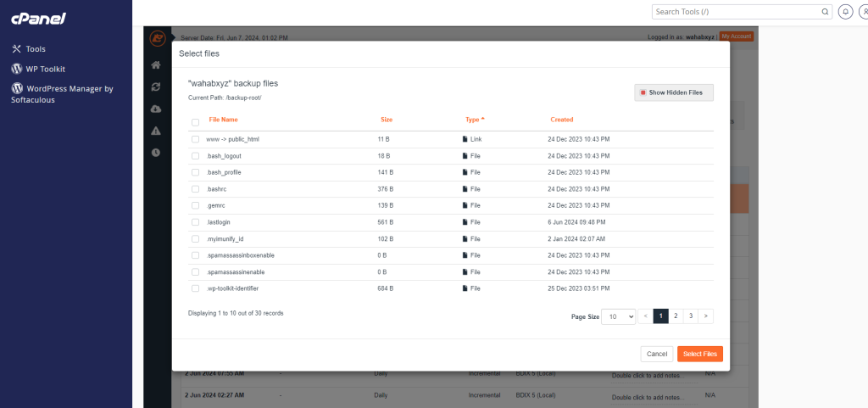
Task: Open the Page Size dropdown
Action: click(618, 316)
